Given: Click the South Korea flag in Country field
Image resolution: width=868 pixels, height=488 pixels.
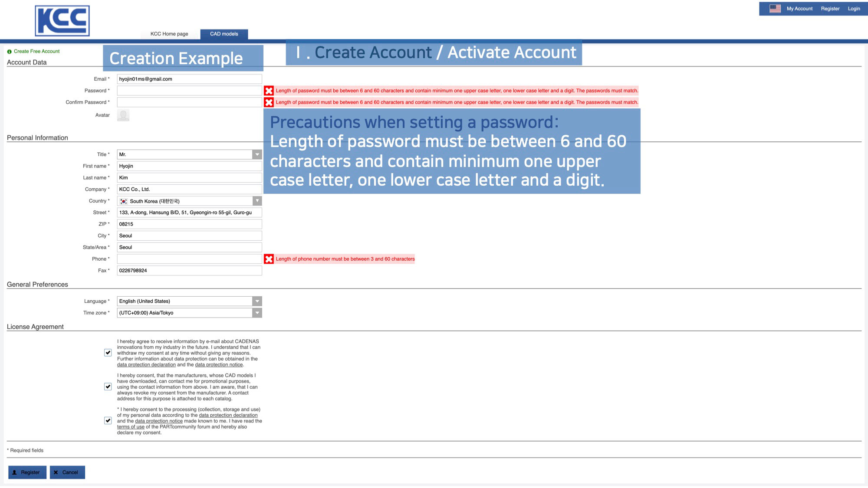Looking at the screenshot, I should 124,201.
